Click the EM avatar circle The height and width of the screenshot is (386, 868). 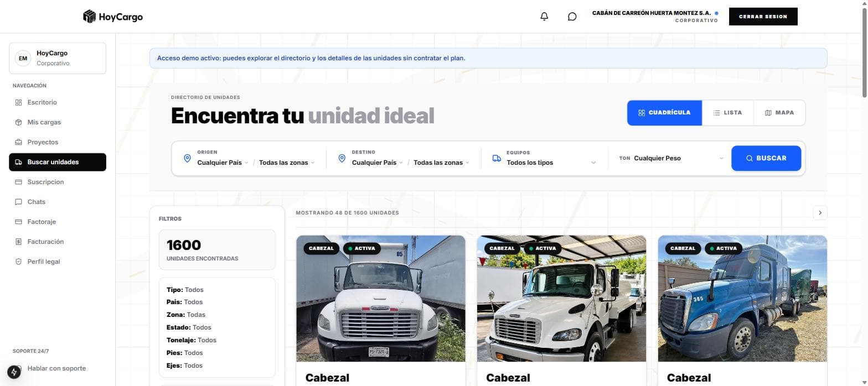tap(23, 58)
